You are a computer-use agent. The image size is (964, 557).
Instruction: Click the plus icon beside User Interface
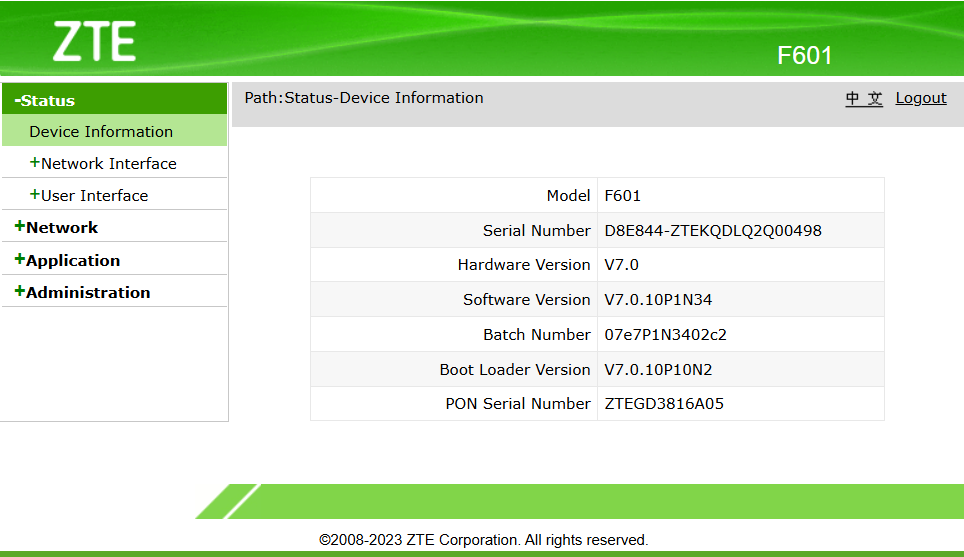[x=35, y=194]
